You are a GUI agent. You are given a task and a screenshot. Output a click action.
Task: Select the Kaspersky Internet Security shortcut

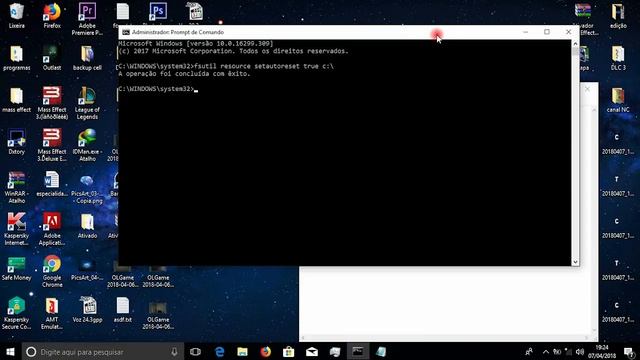pos(16,229)
